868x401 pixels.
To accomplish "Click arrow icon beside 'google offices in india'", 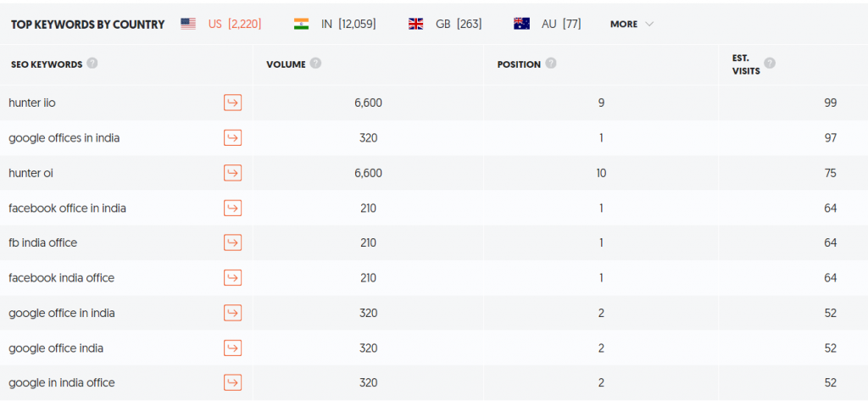I will (x=232, y=137).
